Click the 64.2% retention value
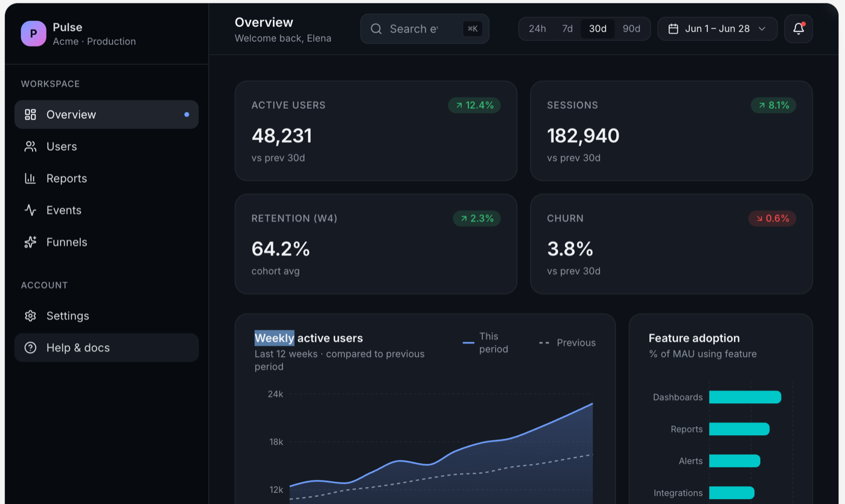The image size is (845, 504). pos(281,249)
